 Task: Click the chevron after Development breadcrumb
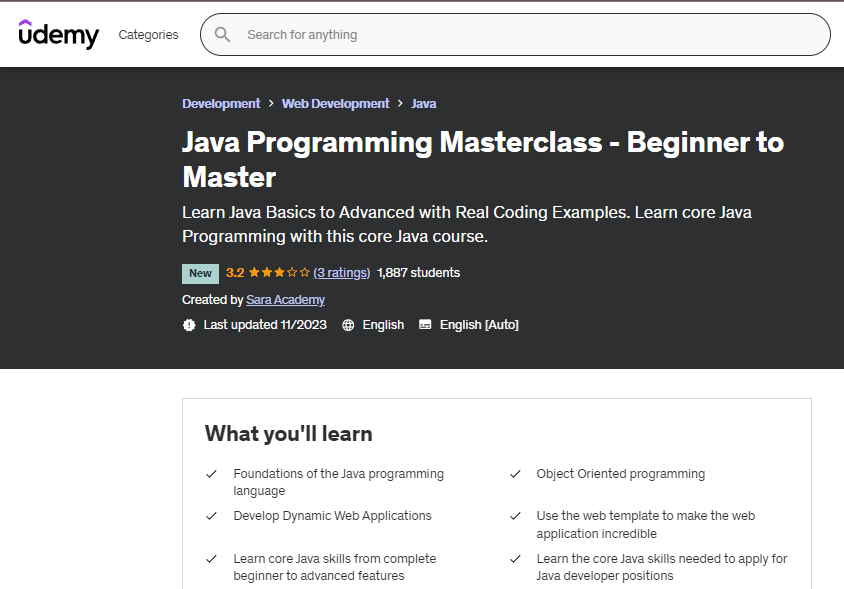click(271, 104)
